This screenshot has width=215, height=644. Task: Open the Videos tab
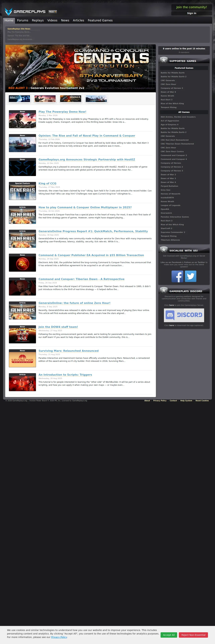coord(52,21)
